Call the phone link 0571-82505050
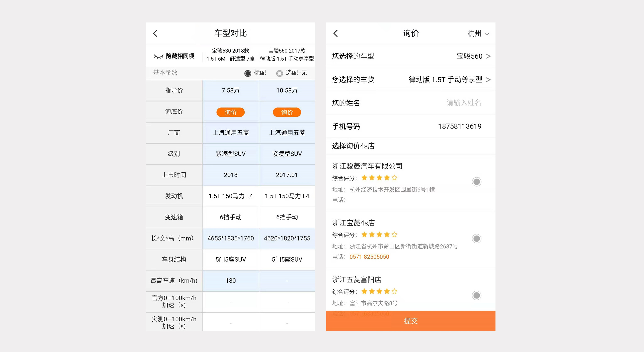The image size is (644, 352). (369, 257)
